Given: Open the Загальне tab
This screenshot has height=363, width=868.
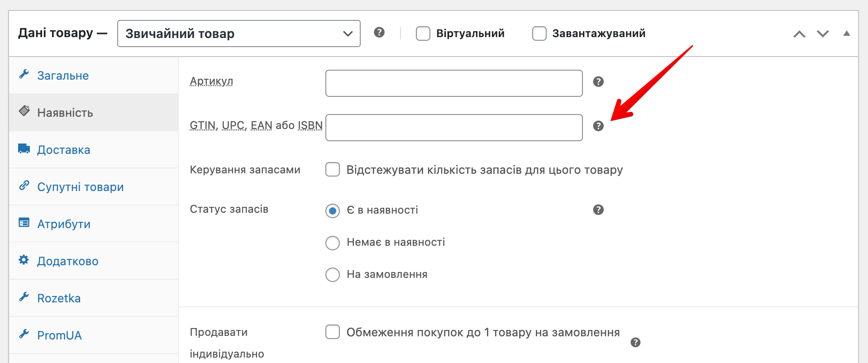Looking at the screenshot, I should 63,76.
